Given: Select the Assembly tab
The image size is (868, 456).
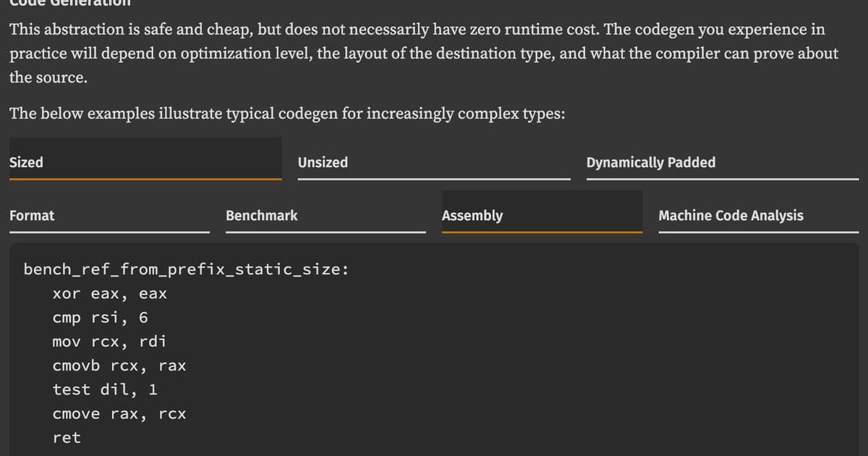Looking at the screenshot, I should 474,215.
